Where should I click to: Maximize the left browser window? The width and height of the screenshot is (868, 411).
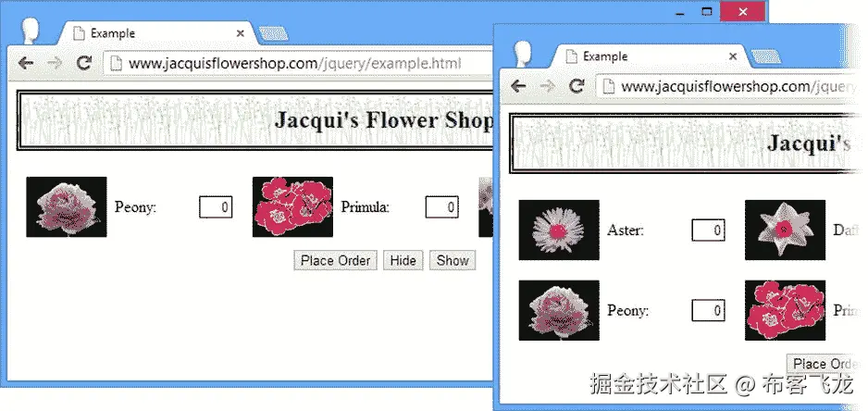(707, 11)
